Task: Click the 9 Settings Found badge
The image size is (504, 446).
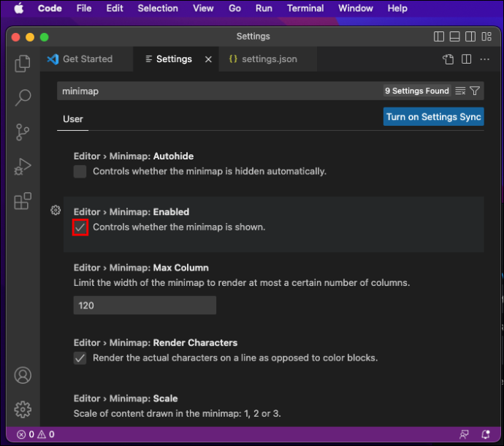Action: pyautogui.click(x=417, y=91)
